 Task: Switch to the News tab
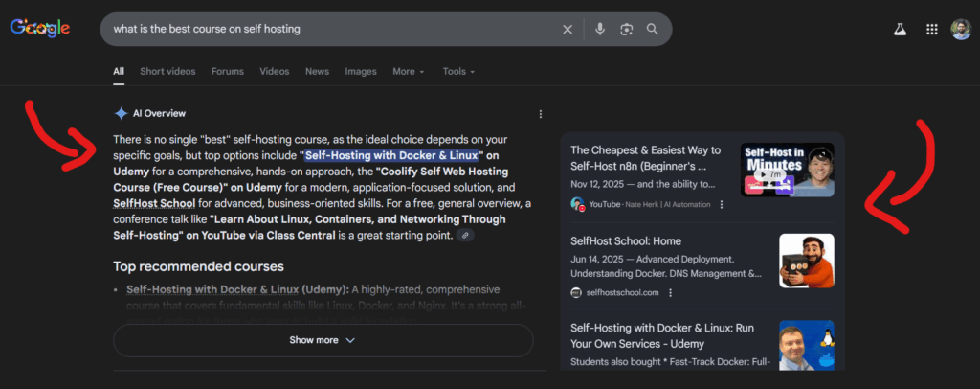pos(317,71)
